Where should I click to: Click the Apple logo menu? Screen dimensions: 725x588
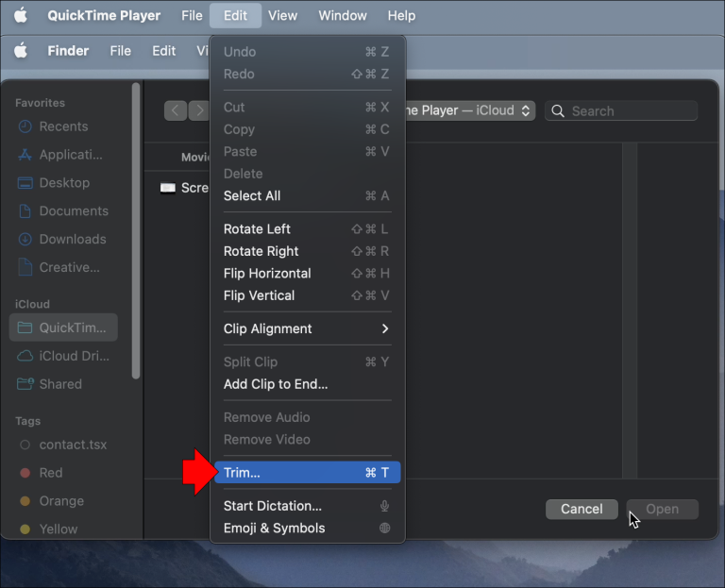click(21, 15)
